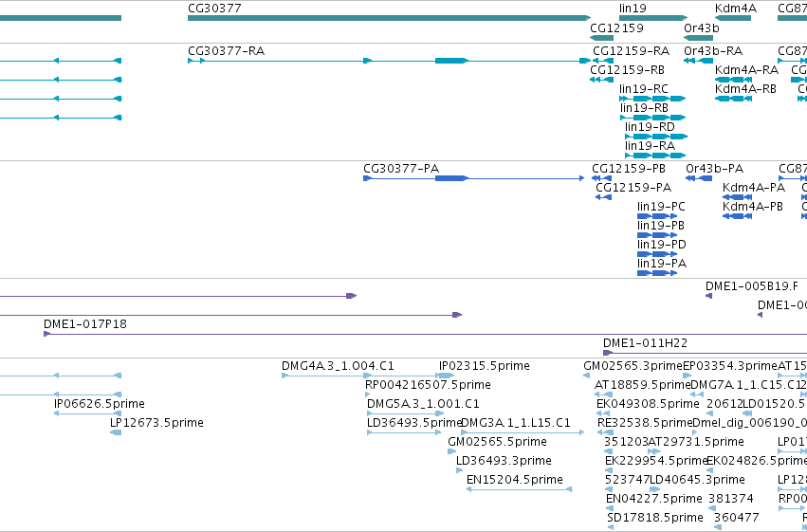The width and height of the screenshot is (807, 532).
Task: Click the IP06626.5prime EST
Action: 88,414
